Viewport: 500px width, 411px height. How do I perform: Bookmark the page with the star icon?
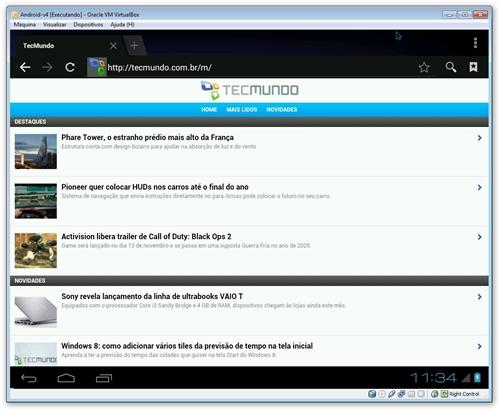(424, 67)
